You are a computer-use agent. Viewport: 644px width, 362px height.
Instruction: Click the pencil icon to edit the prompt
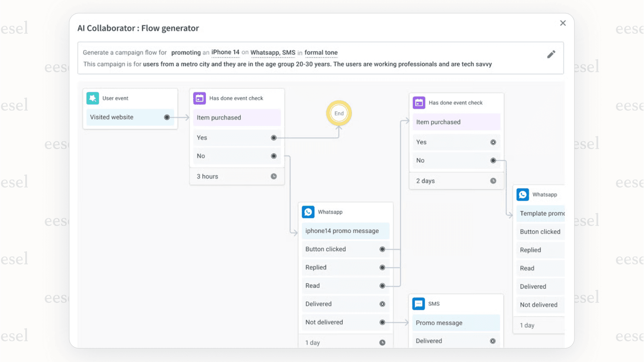(x=551, y=54)
